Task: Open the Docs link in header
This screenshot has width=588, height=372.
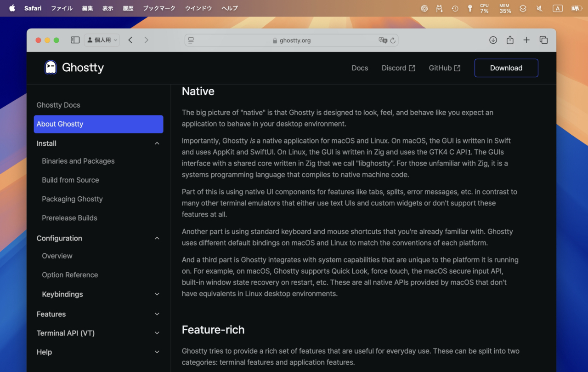Action: pyautogui.click(x=360, y=68)
